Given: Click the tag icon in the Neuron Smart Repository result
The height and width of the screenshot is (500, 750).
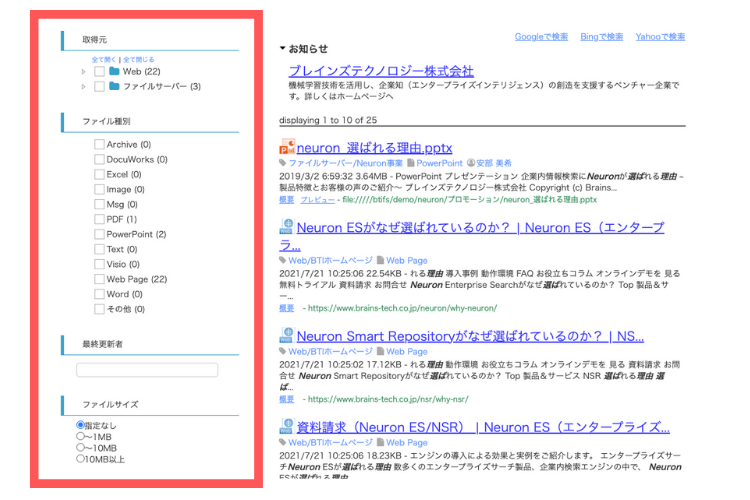Looking at the screenshot, I should coord(283,351).
